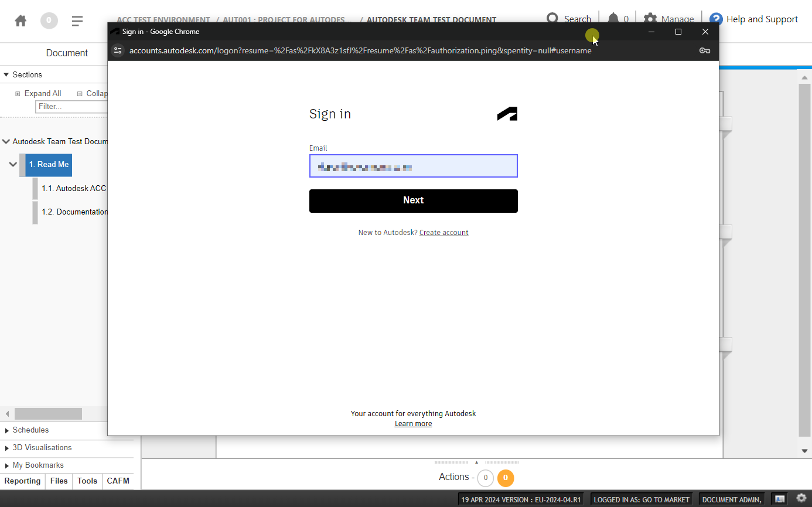
Task: Click the down arrow of the document scrollbar
Action: tap(805, 451)
